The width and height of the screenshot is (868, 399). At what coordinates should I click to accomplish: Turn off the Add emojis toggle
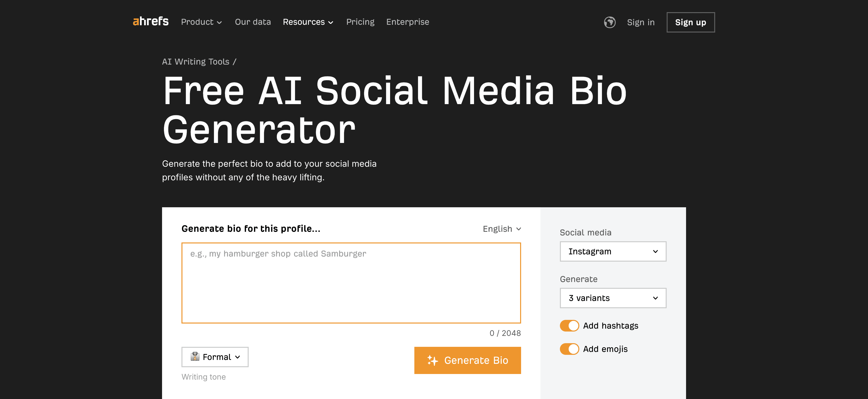(569, 349)
